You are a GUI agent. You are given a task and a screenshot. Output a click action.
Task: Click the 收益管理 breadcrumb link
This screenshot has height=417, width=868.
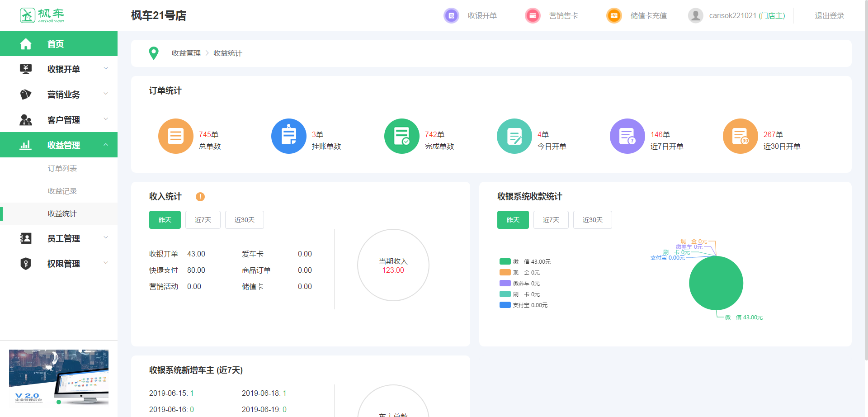tap(186, 53)
